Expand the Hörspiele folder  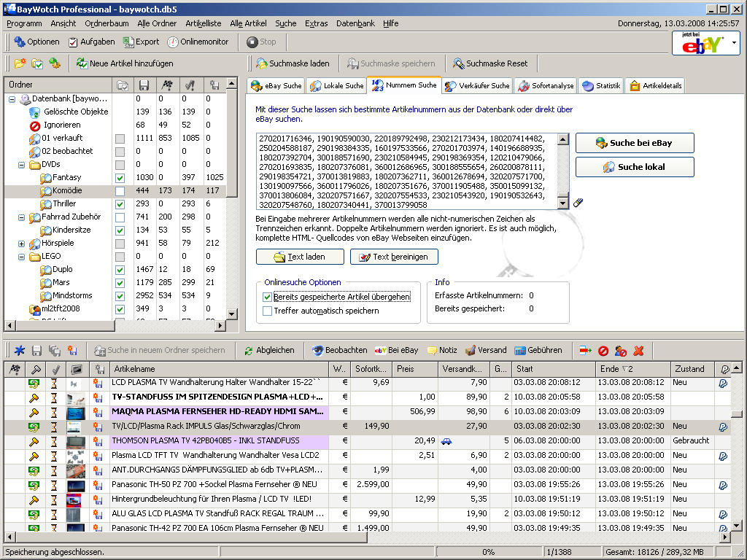tap(21, 244)
